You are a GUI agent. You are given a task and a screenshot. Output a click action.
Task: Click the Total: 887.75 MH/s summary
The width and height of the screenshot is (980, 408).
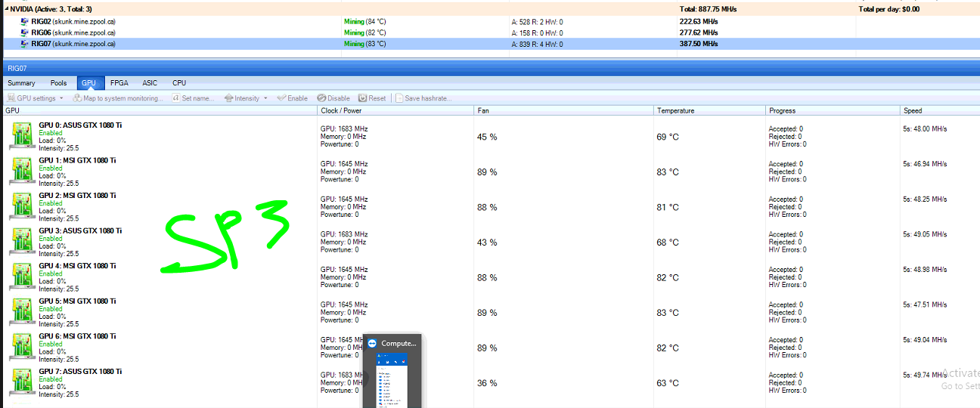coord(708,9)
